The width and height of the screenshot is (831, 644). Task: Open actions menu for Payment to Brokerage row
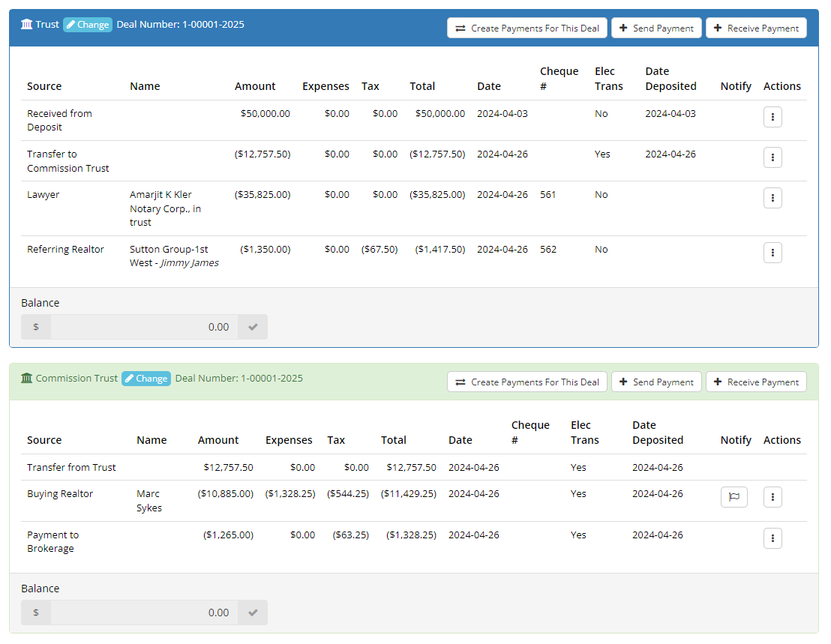coord(772,538)
